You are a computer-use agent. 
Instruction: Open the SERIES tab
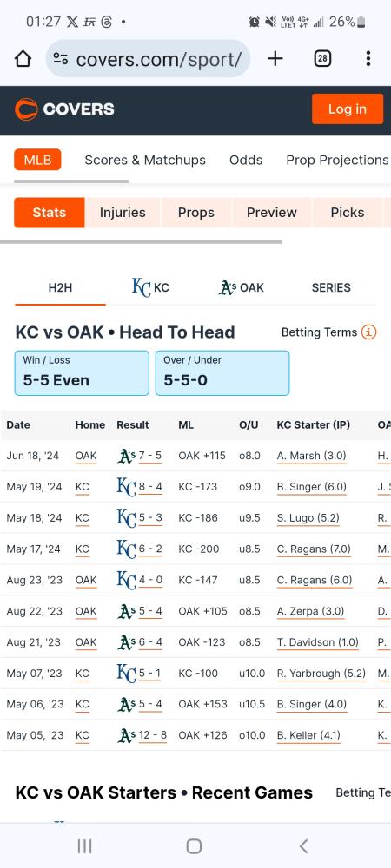(x=331, y=288)
